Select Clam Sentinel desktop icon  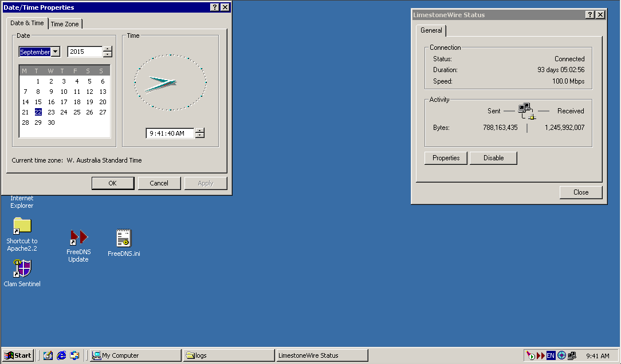click(22, 273)
